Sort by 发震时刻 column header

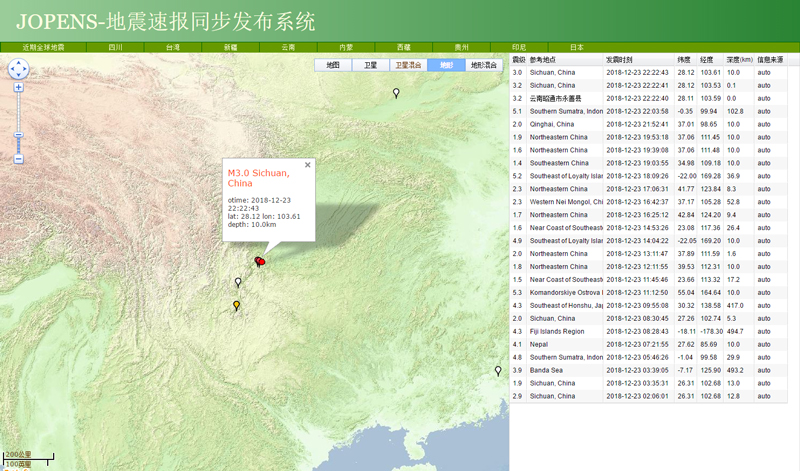click(x=620, y=60)
